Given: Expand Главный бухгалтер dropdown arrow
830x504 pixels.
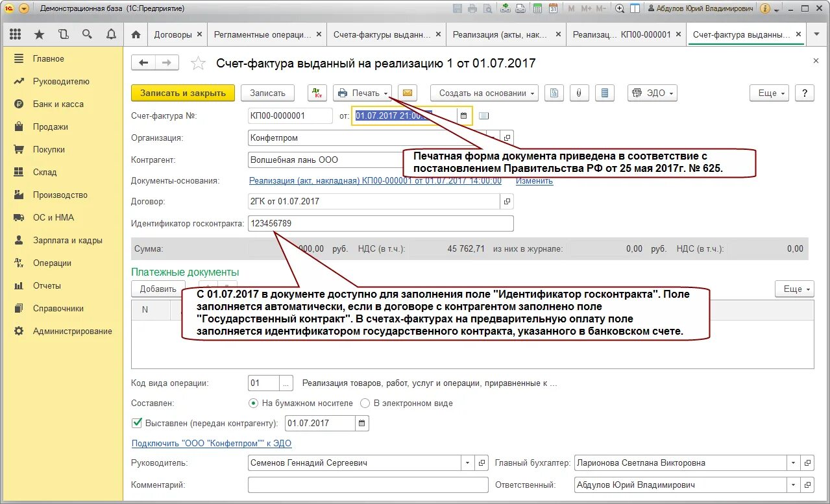Looking at the screenshot, I should pyautogui.click(x=792, y=463).
